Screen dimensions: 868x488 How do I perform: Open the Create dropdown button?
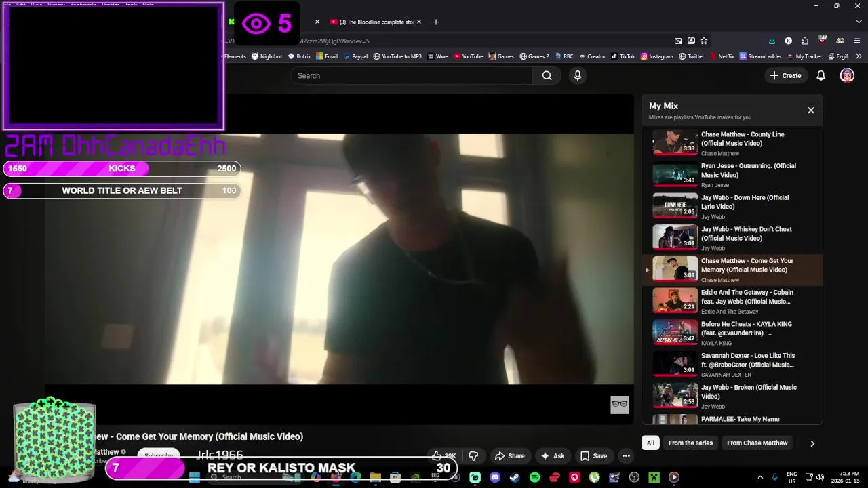785,75
